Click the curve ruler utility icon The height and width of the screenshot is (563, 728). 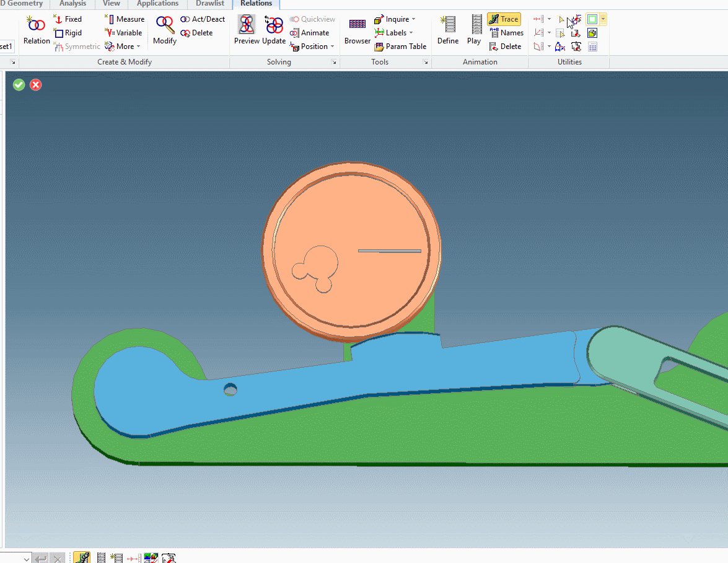pos(538,47)
